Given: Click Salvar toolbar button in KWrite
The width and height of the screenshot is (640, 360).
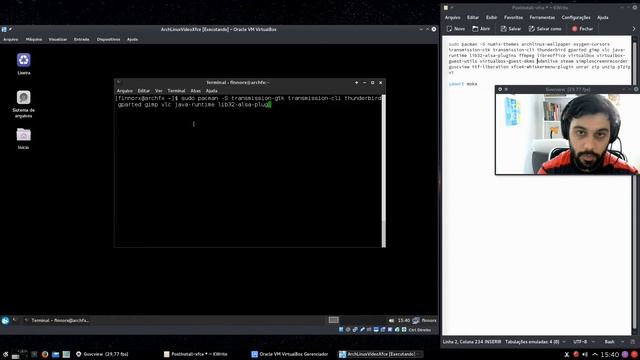Looking at the screenshot, I should [511, 29].
